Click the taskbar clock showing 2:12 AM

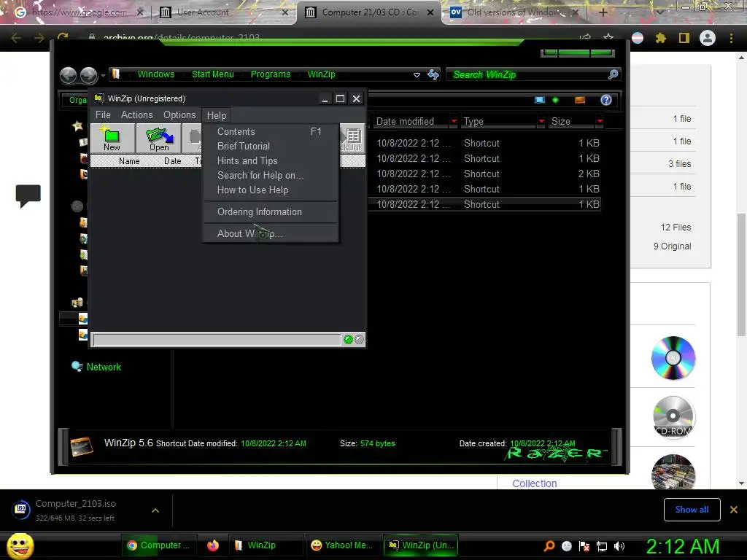coord(682,546)
